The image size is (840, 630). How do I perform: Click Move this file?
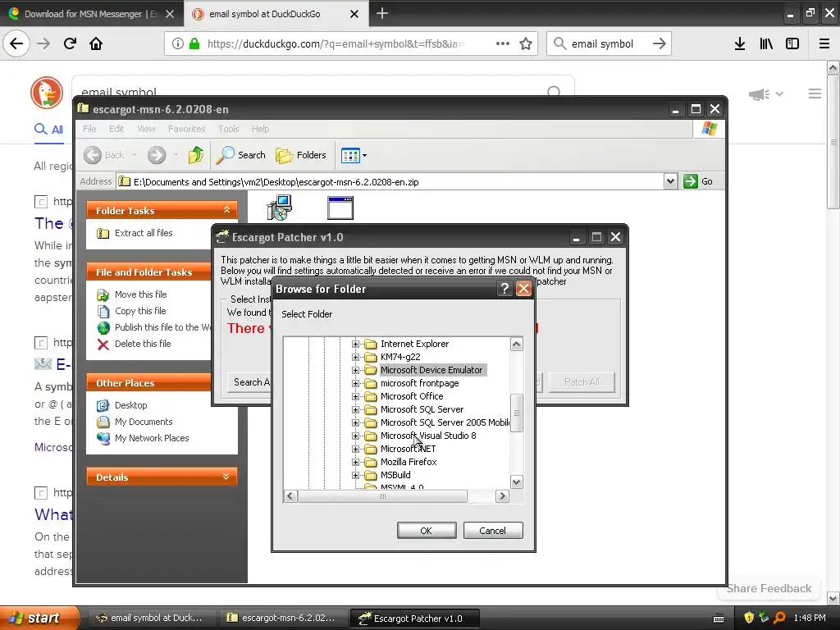(x=141, y=294)
